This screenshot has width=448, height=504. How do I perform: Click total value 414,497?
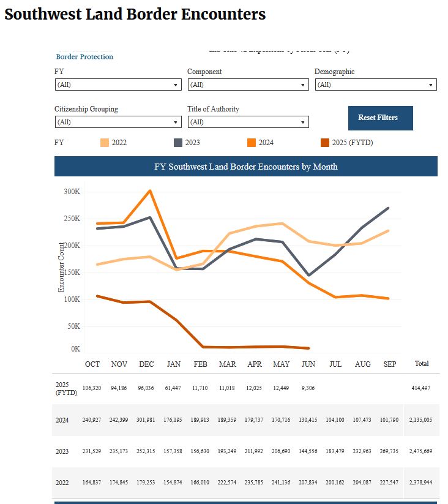point(420,388)
